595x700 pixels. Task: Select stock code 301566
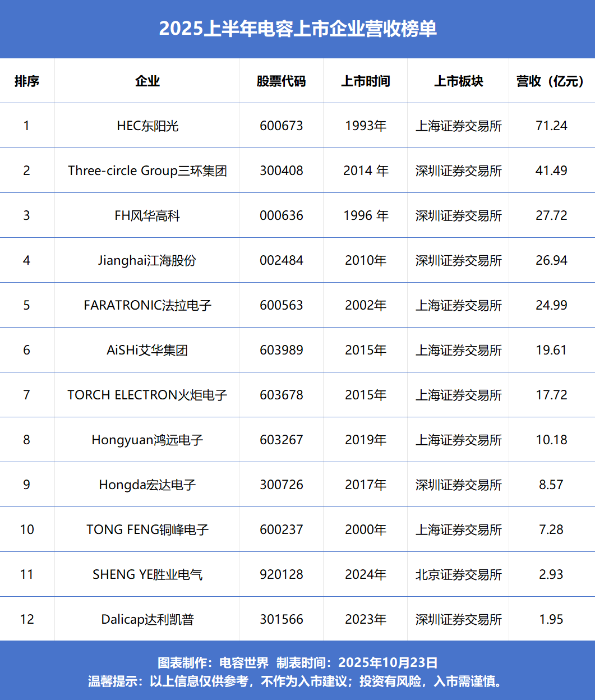(x=282, y=619)
